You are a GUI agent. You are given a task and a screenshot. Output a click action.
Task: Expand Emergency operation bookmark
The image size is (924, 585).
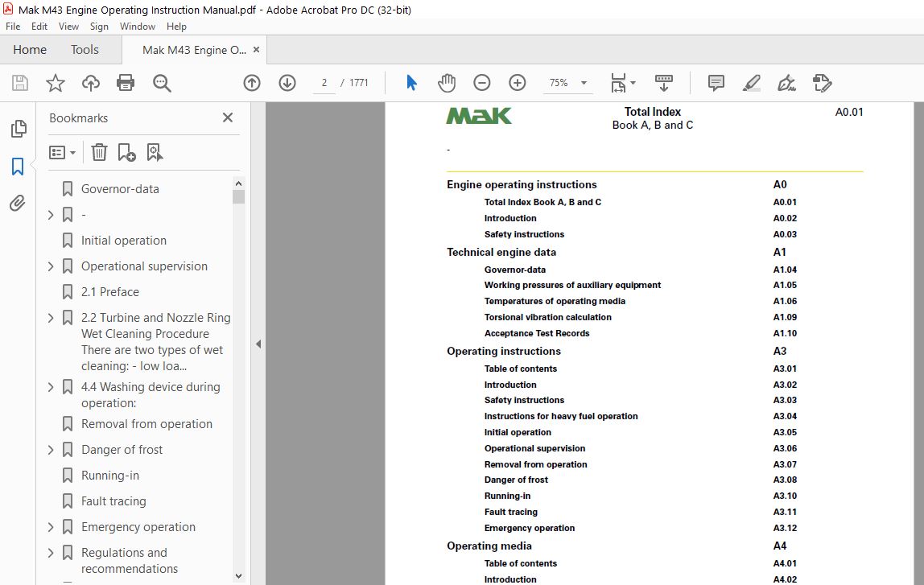click(x=51, y=527)
